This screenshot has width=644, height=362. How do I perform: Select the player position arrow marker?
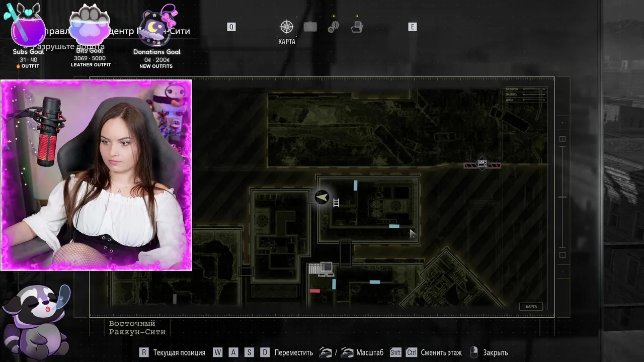(x=322, y=197)
